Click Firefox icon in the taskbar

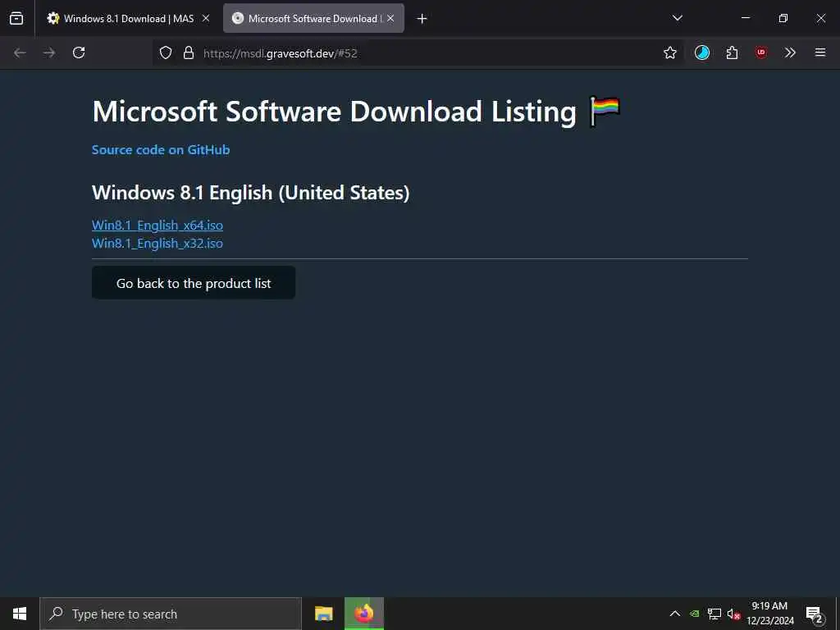coord(363,614)
